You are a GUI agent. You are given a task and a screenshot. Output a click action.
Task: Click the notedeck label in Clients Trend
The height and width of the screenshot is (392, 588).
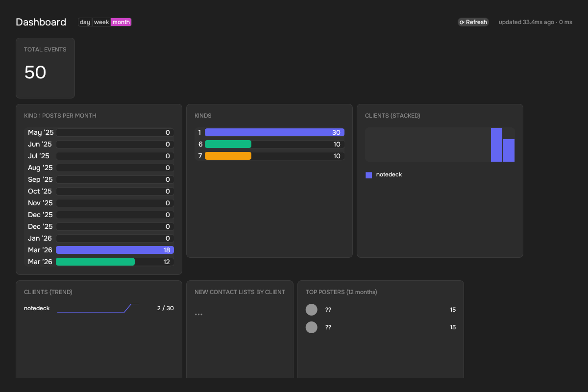click(37, 308)
